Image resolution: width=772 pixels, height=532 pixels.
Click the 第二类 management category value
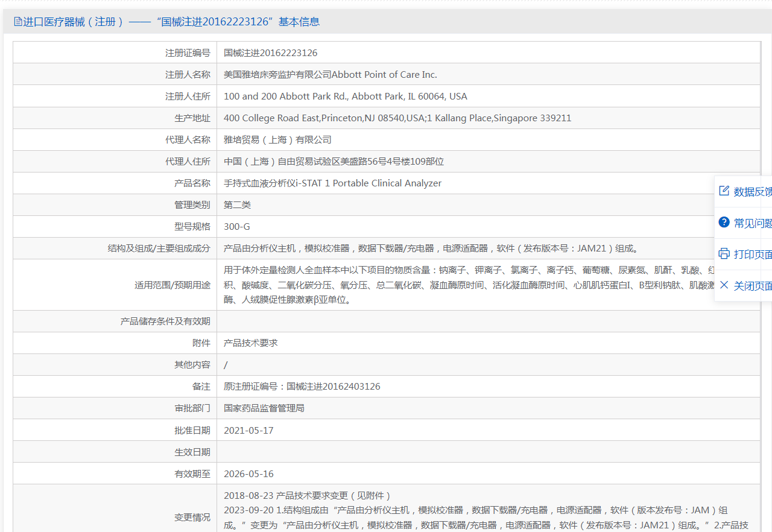coord(237,204)
